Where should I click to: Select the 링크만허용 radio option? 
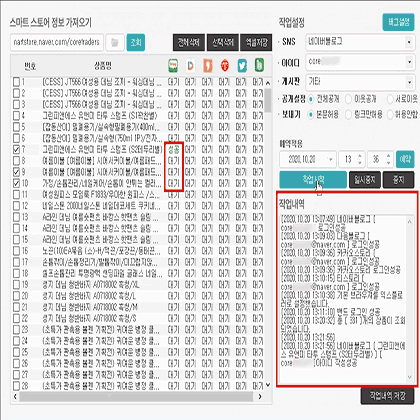pos(348,115)
